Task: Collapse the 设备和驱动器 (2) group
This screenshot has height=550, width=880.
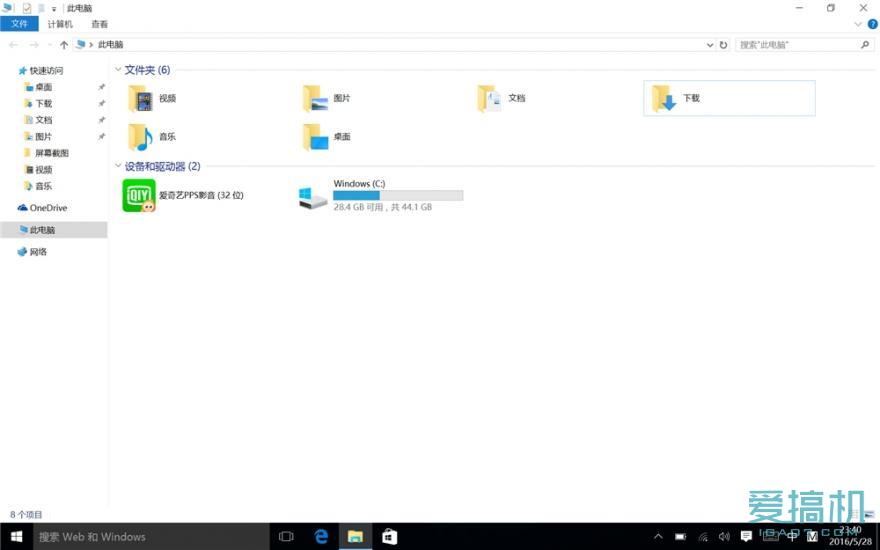Action: [118, 166]
